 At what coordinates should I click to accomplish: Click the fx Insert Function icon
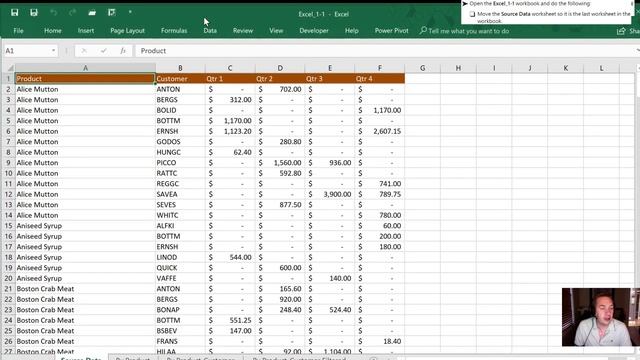click(x=123, y=51)
